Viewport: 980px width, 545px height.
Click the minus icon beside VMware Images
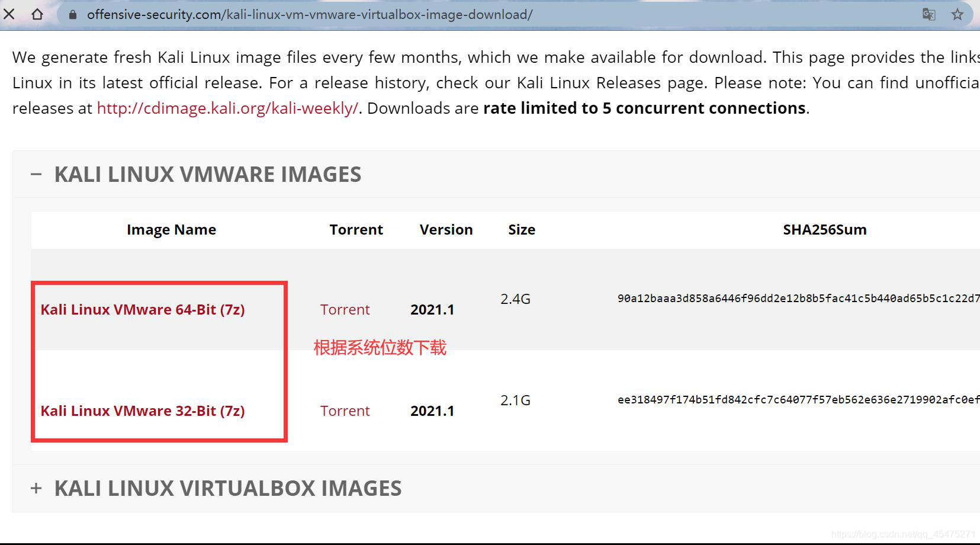pyautogui.click(x=36, y=174)
